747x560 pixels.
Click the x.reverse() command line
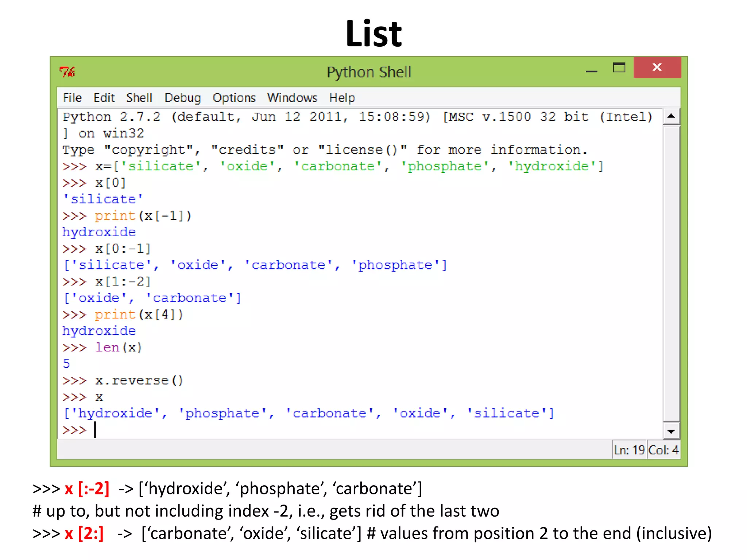[x=139, y=381]
